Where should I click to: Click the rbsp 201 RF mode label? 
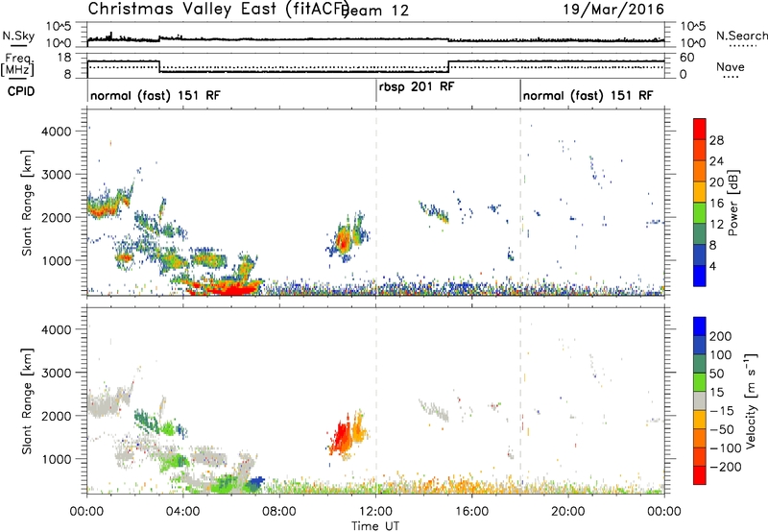tap(417, 86)
